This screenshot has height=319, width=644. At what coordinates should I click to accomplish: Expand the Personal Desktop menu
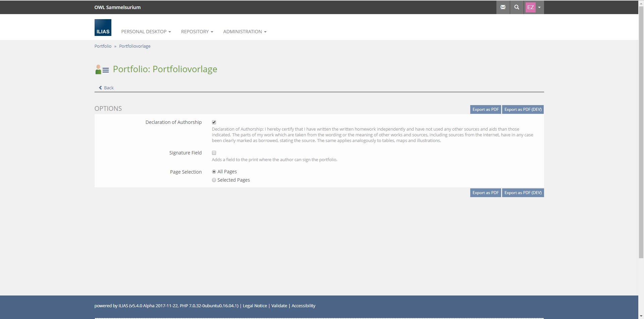coord(146,32)
